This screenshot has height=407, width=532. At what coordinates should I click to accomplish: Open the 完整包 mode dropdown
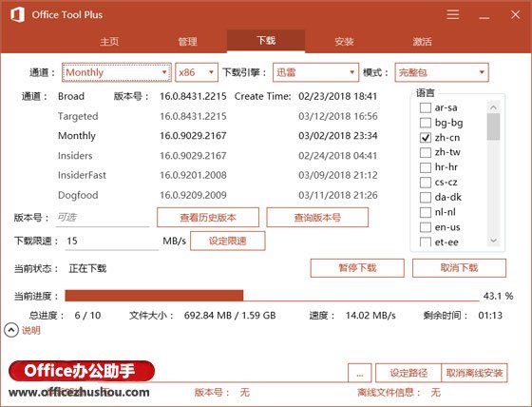pos(442,72)
